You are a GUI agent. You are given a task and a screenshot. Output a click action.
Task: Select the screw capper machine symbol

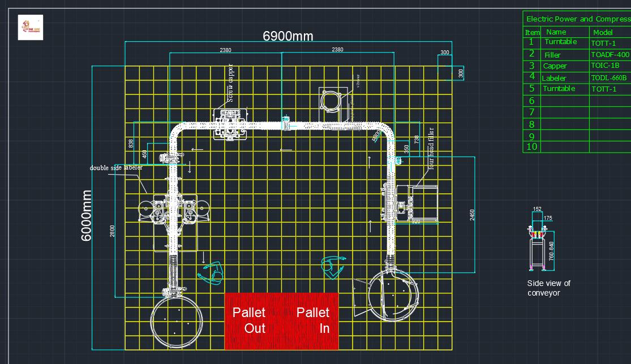[230, 124]
